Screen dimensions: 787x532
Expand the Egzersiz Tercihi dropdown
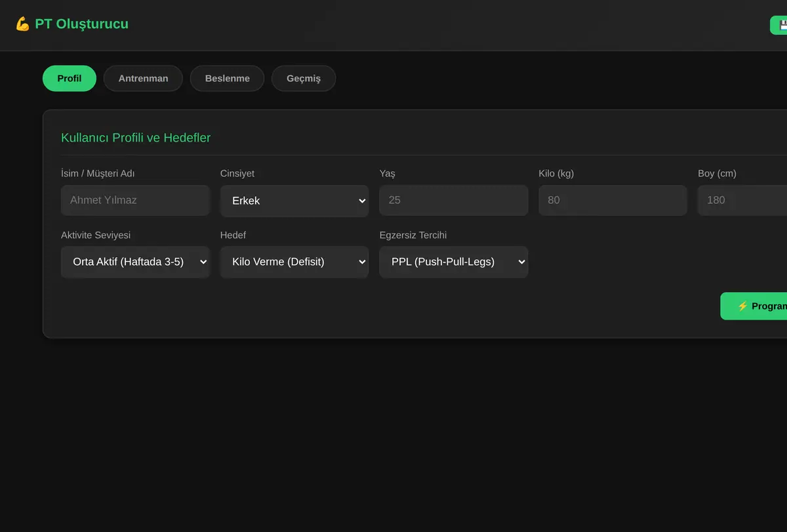coord(454,262)
